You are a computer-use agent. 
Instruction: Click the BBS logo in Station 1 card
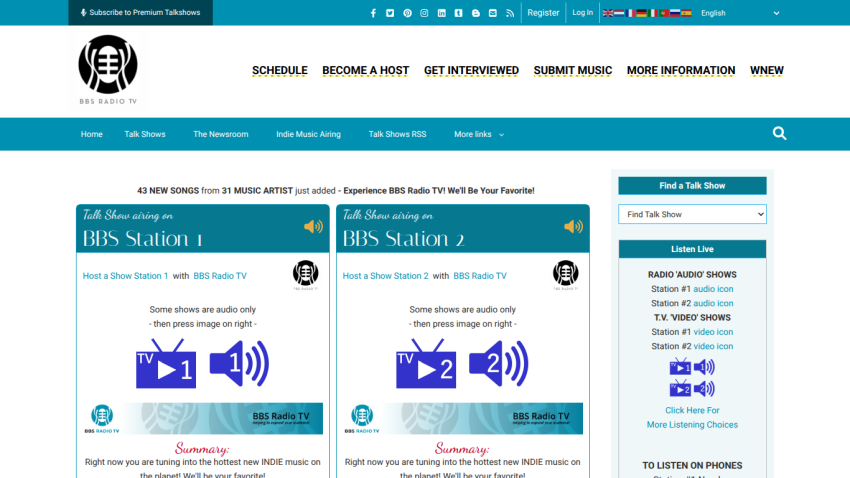[x=306, y=275]
